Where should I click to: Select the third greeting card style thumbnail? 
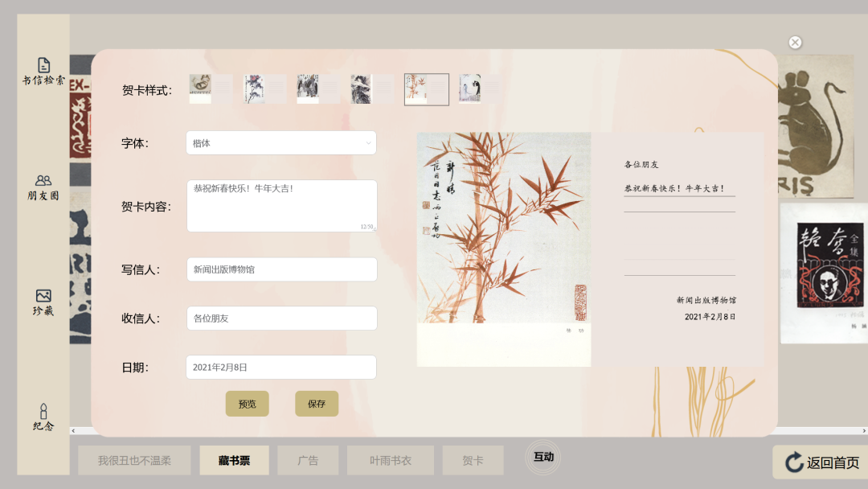pyautogui.click(x=318, y=89)
